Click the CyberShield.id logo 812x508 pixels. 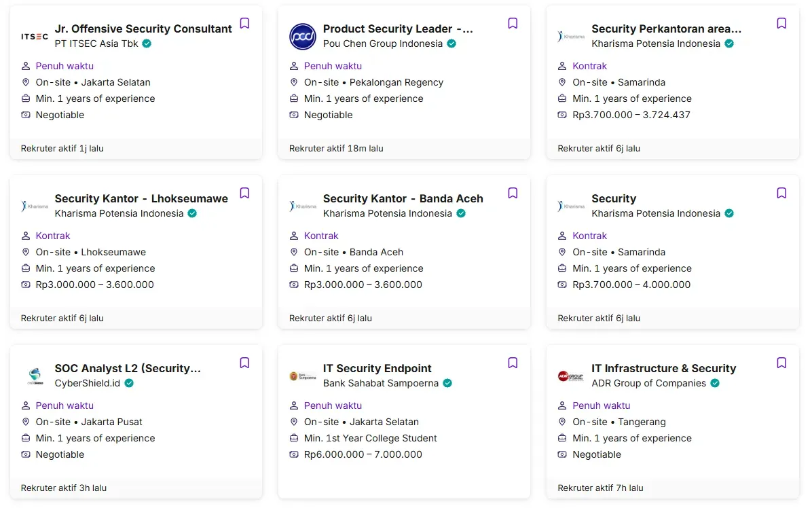pos(34,376)
